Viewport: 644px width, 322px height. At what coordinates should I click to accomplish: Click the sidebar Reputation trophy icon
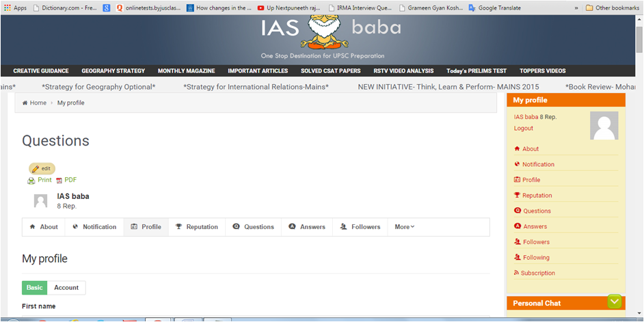click(x=517, y=195)
